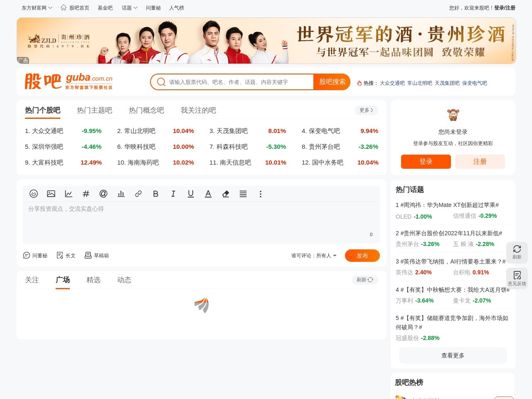Image resolution: width=532 pixels, height=399 pixels.
Task: Click the orange 发布 button
Action: 362,256
